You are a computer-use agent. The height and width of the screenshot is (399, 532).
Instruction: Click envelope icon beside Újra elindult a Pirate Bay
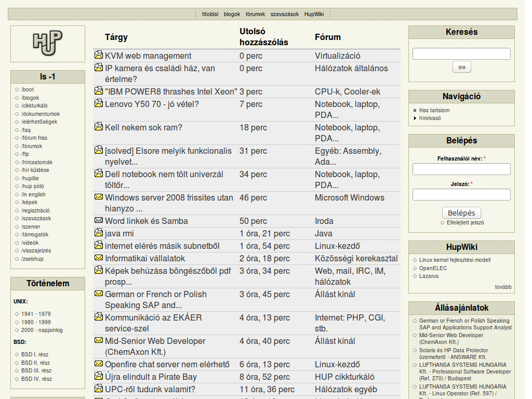(99, 376)
